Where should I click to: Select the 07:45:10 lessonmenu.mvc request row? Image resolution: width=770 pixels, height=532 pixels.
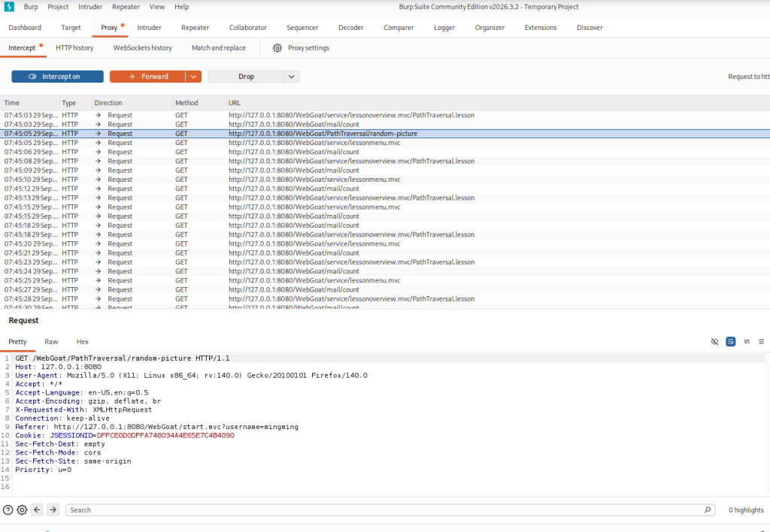click(x=385, y=180)
